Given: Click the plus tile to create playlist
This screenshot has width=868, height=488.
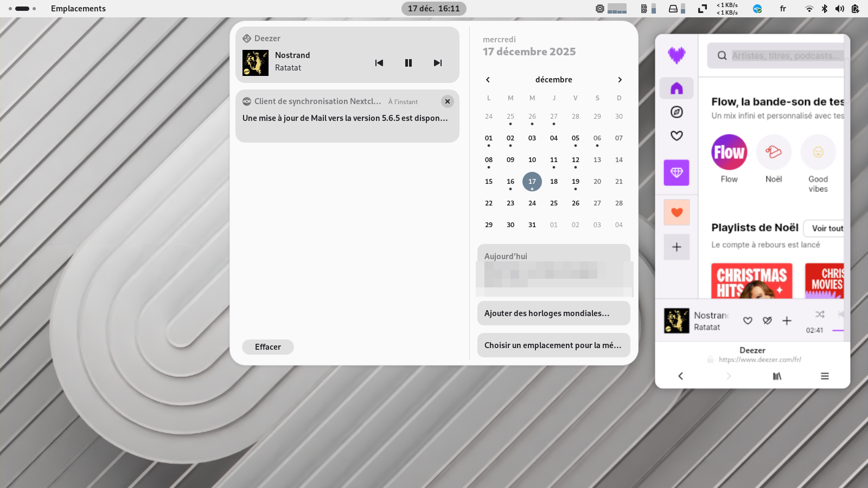Looking at the screenshot, I should (676, 247).
